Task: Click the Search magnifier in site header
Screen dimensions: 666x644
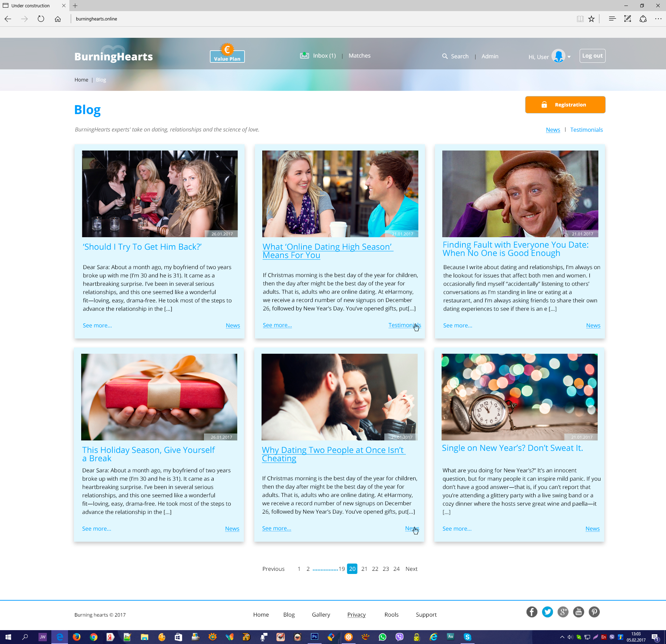Action: tap(445, 56)
